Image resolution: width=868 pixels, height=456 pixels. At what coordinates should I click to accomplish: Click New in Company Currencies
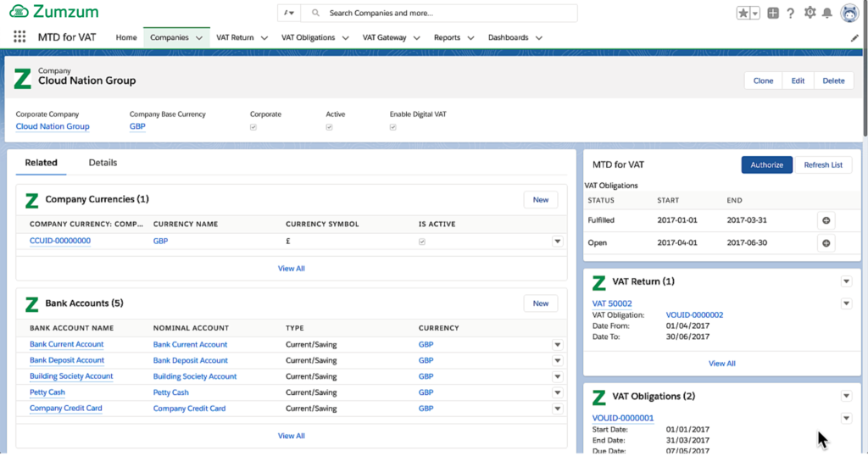(540, 200)
